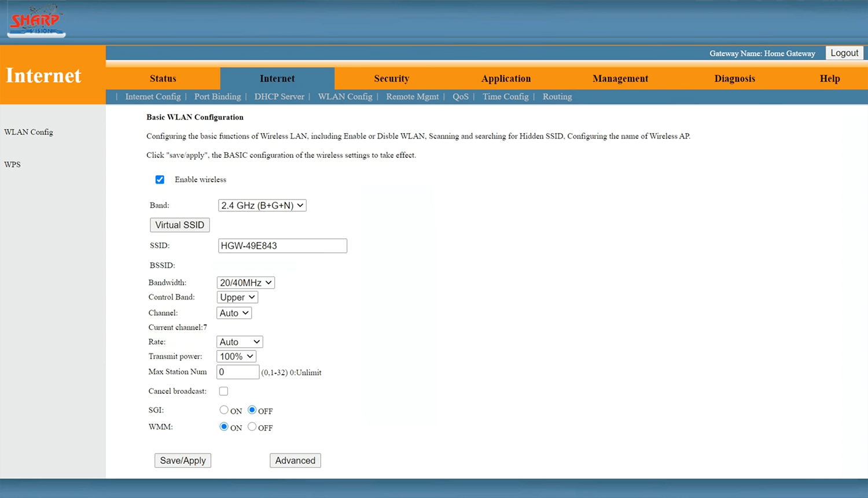Open WPS in the left sidebar
The image size is (868, 498).
pyautogui.click(x=13, y=164)
